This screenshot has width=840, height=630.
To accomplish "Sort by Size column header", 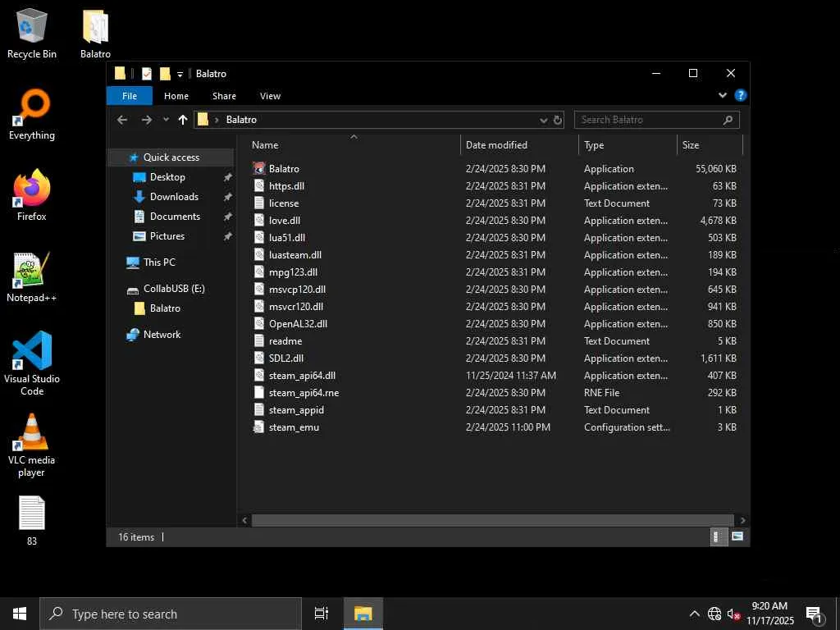I will (x=710, y=145).
